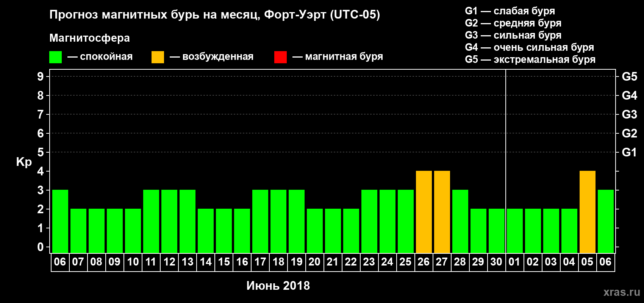Image resolution: width=644 pixels, height=303 pixels.
Task: Click the green bar above date 14
Action: (205, 231)
